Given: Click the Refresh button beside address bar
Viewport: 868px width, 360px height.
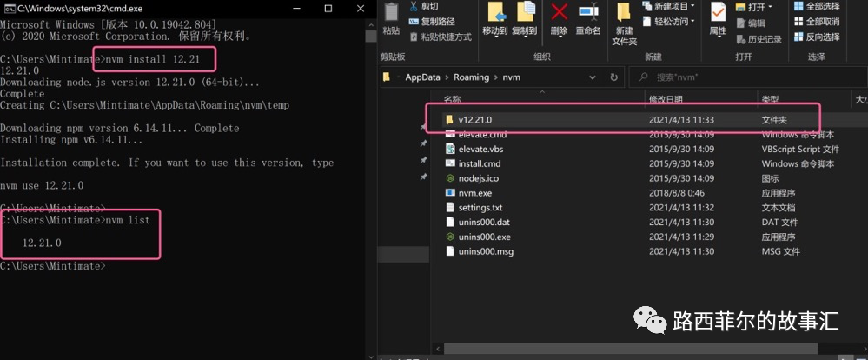Looking at the screenshot, I should 613,77.
